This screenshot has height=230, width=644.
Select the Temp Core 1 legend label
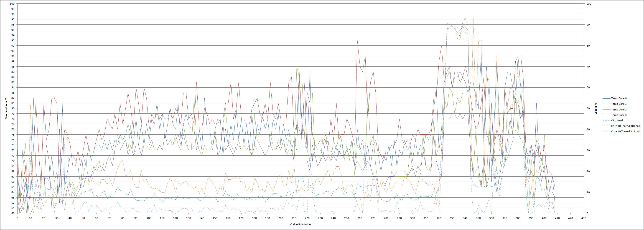619,104
